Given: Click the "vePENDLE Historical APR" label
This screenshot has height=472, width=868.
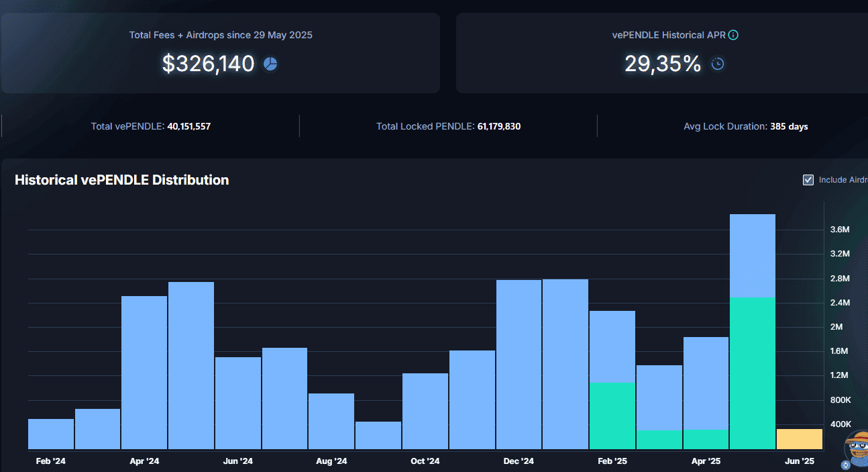Looking at the screenshot, I should point(669,35).
